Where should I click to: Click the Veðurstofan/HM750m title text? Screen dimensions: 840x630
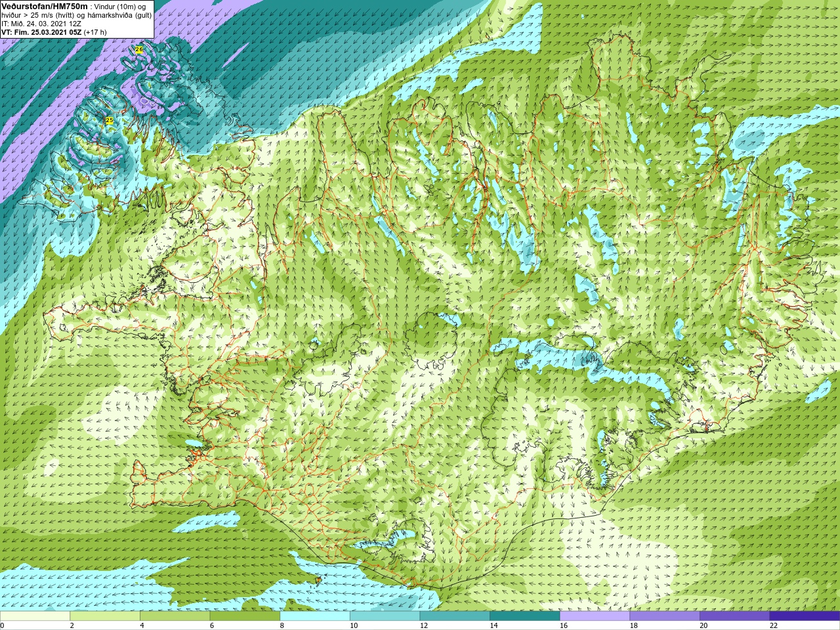(x=45, y=6)
